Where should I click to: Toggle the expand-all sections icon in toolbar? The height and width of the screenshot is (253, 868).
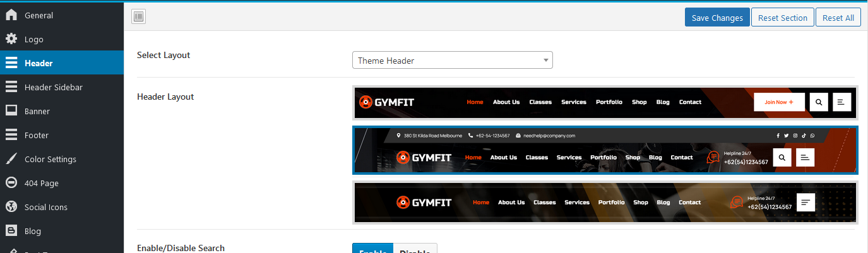[139, 17]
